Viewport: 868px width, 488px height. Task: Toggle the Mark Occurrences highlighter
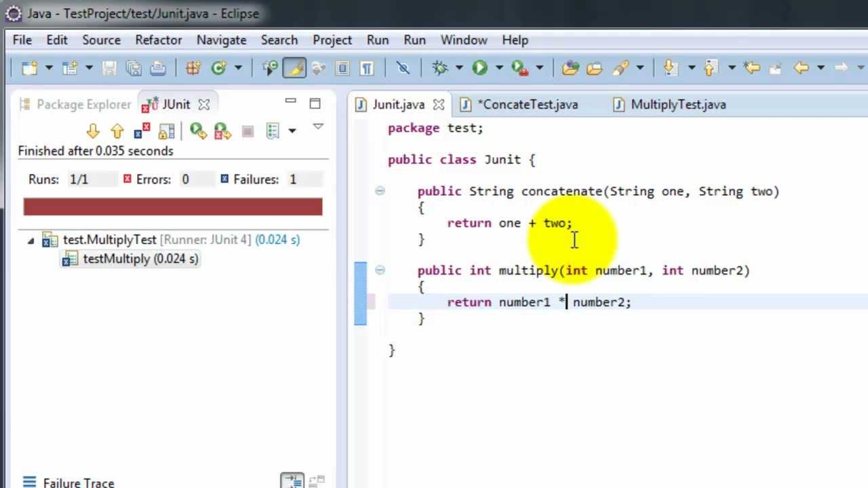(x=294, y=68)
